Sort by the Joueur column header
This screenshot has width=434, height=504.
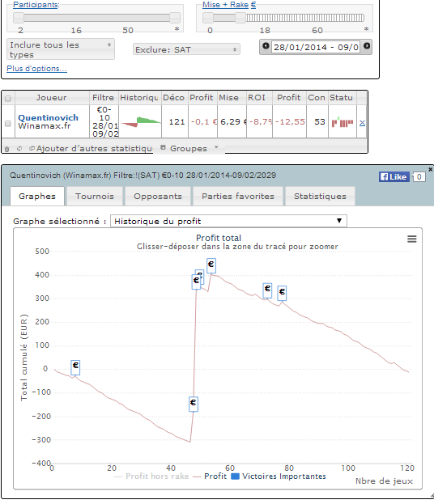[x=52, y=98]
